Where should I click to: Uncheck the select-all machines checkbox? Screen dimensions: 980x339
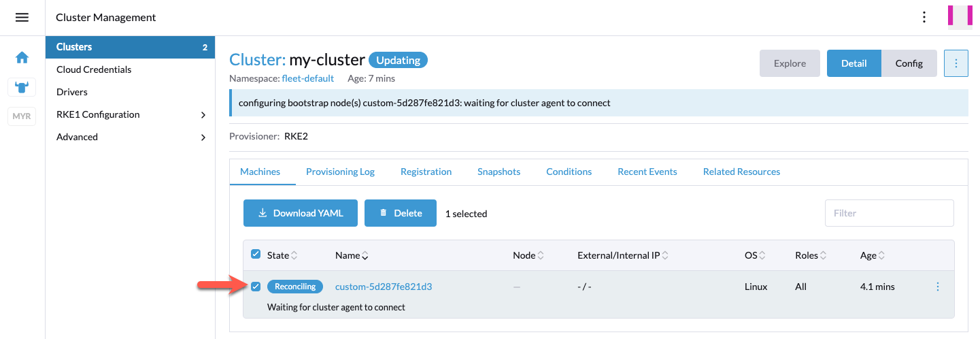pyautogui.click(x=256, y=254)
